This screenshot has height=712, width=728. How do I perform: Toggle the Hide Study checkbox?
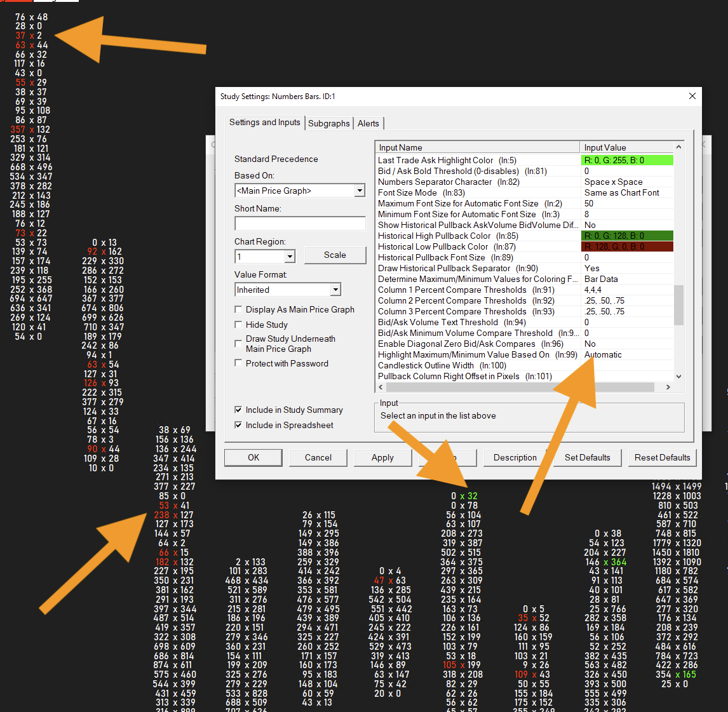(239, 325)
